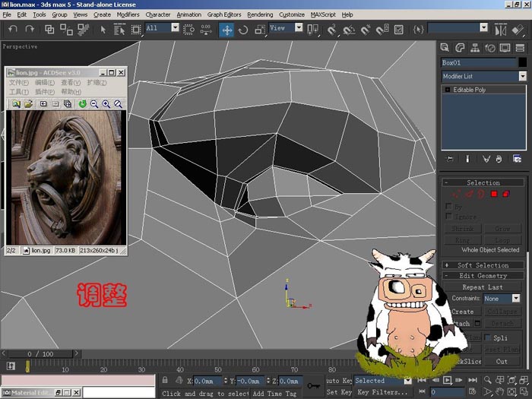
Task: Open the Modifiers menu
Action: pyautogui.click(x=128, y=14)
